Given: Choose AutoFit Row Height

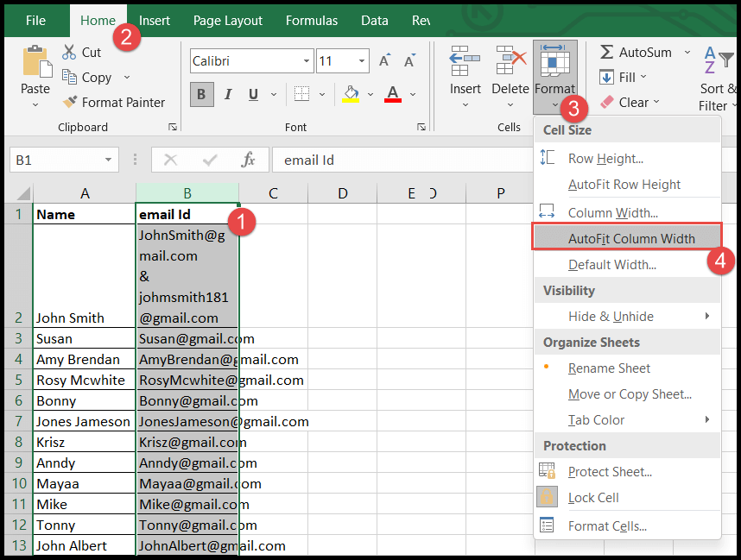Looking at the screenshot, I should click(x=627, y=185).
